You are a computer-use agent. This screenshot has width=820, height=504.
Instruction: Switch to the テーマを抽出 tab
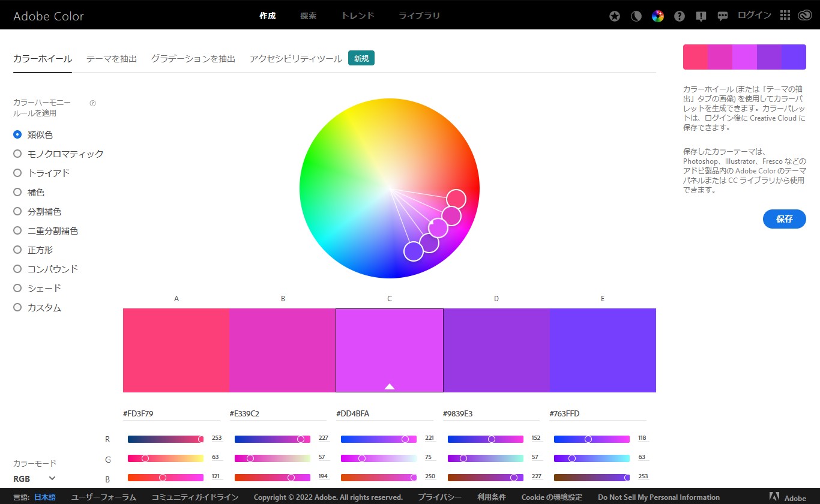coord(112,58)
